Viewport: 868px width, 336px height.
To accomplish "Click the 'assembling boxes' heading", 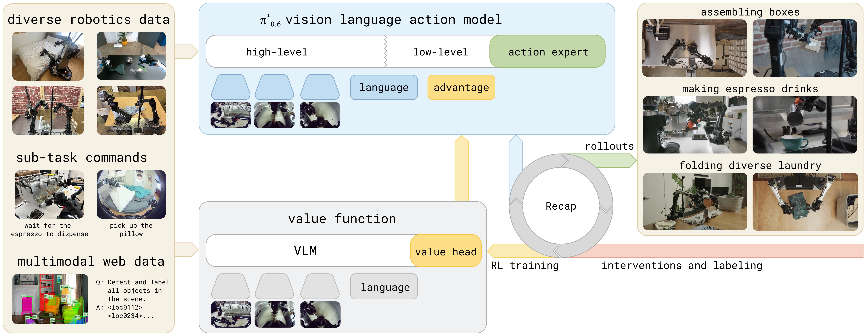I will pyautogui.click(x=750, y=12).
